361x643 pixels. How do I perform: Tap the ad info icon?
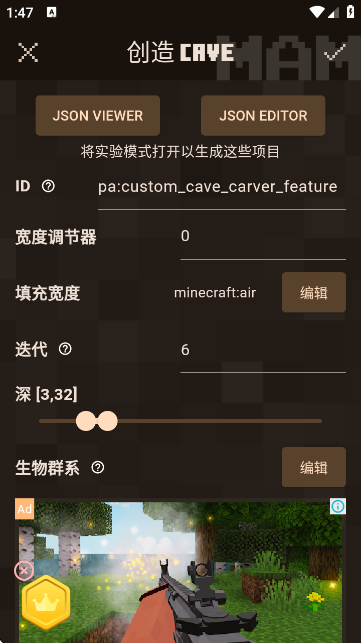[338, 506]
